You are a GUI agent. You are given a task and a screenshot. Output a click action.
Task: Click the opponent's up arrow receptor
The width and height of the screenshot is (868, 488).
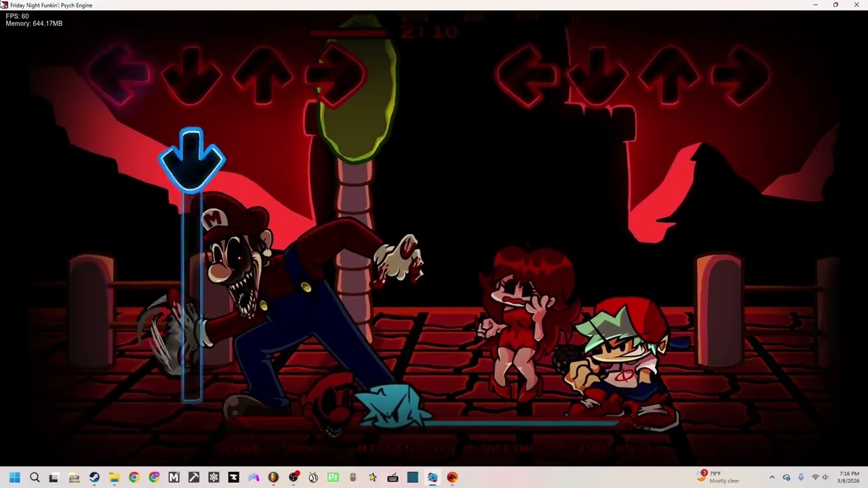[x=263, y=76]
